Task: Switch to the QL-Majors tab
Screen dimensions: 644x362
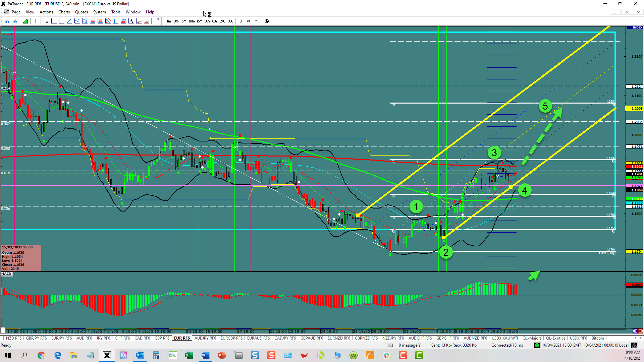Action: click(532, 338)
